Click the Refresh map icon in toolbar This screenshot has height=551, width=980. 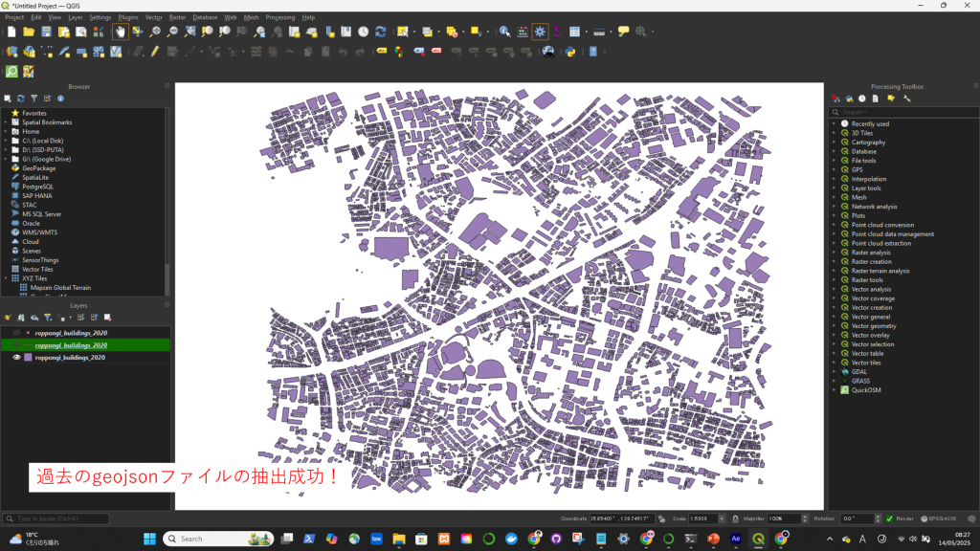(380, 32)
